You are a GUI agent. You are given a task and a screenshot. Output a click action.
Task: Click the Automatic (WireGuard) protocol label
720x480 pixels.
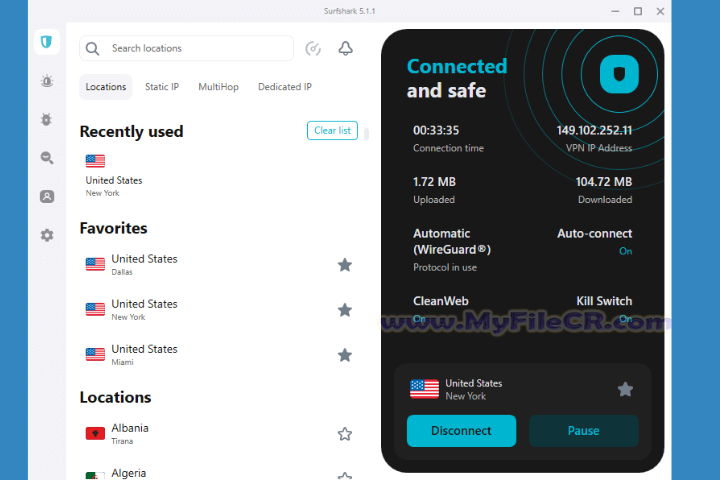coord(452,242)
